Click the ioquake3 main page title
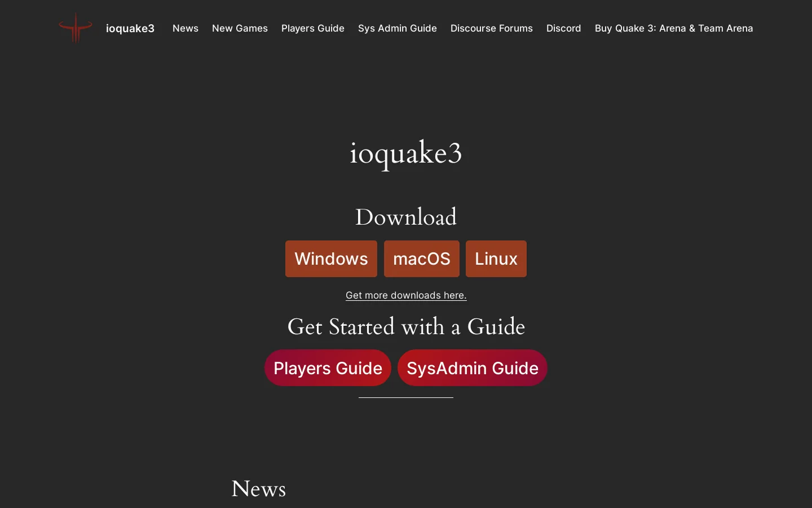Viewport: 812px width, 508px height. [x=406, y=153]
